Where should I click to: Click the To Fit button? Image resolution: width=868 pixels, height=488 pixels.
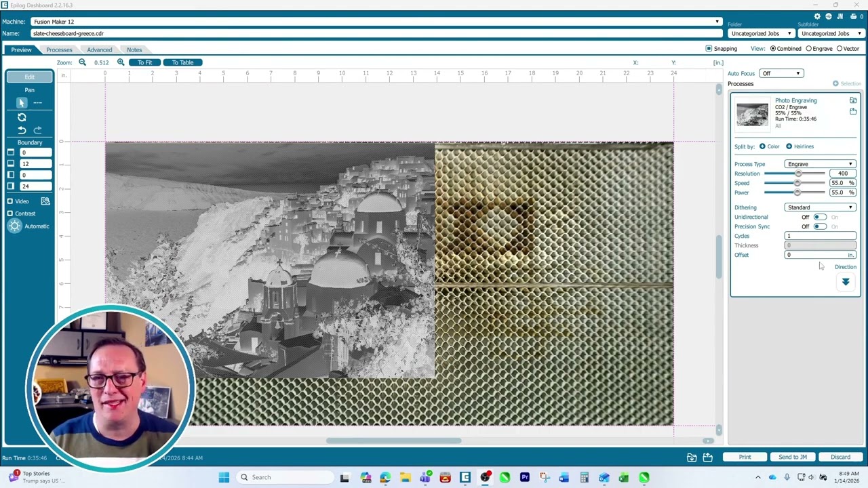point(145,62)
